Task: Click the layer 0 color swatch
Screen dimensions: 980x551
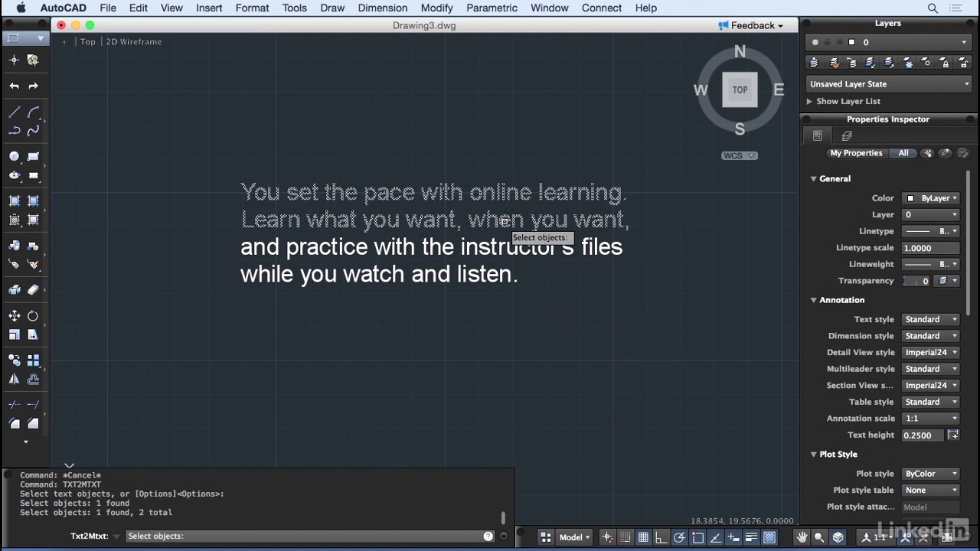Action: [851, 42]
